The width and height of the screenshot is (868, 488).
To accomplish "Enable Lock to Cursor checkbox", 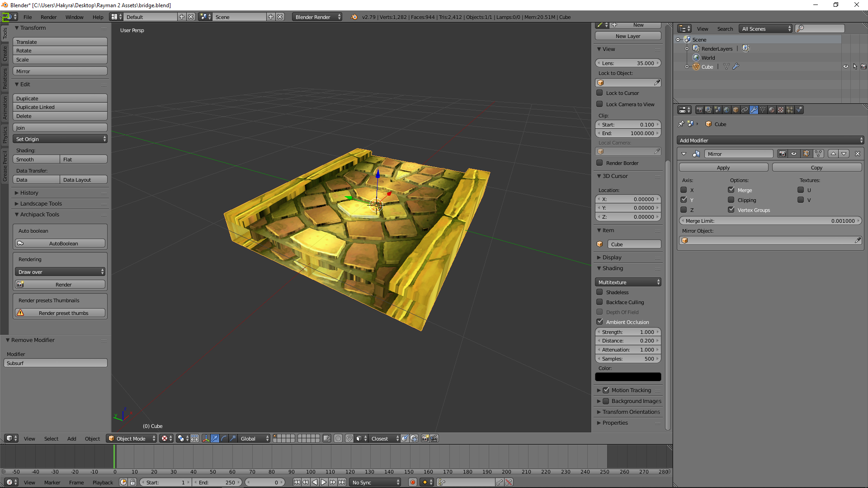I will point(599,93).
